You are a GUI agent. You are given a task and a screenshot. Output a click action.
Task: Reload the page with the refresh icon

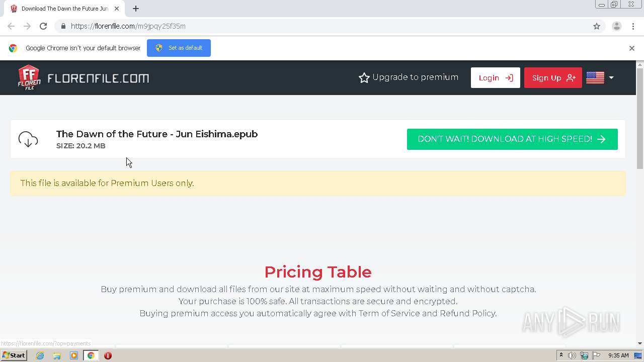[43, 26]
